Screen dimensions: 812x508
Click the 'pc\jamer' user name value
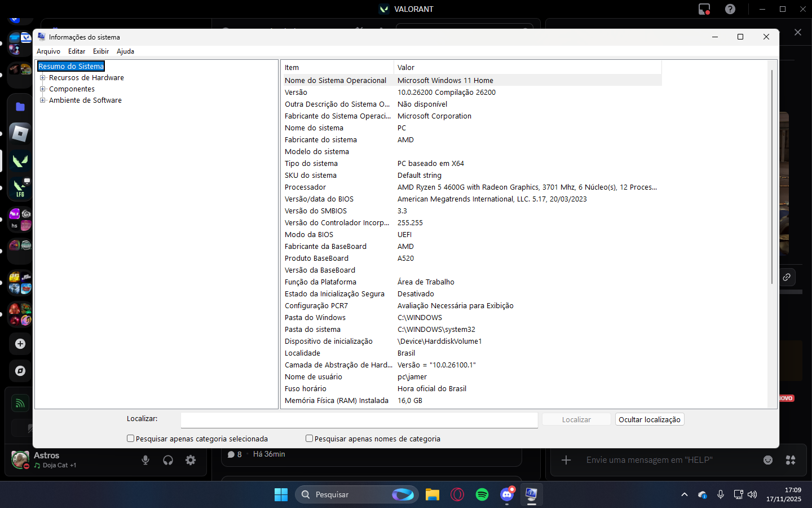click(x=412, y=377)
